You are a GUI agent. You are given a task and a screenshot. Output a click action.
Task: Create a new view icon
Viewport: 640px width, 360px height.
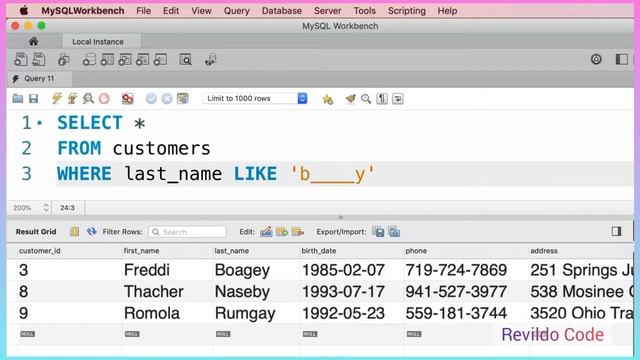tap(124, 60)
